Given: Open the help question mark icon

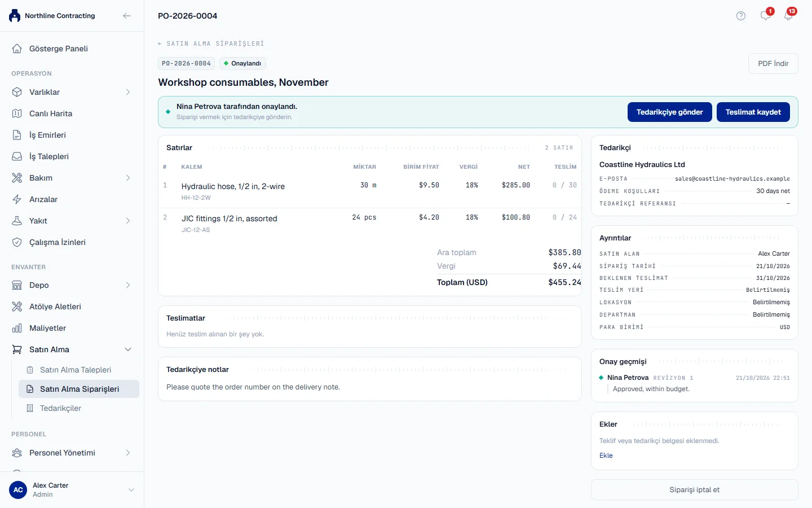Looking at the screenshot, I should [741, 16].
